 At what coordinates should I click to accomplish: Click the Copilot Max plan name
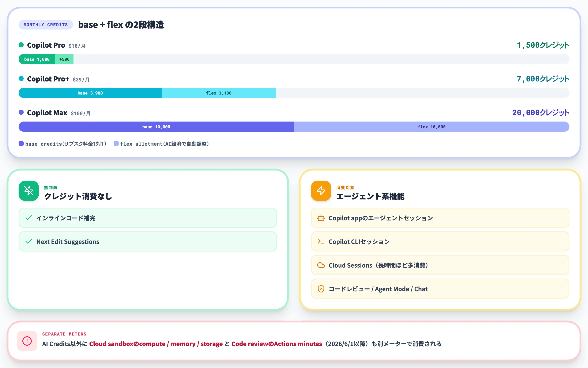47,113
